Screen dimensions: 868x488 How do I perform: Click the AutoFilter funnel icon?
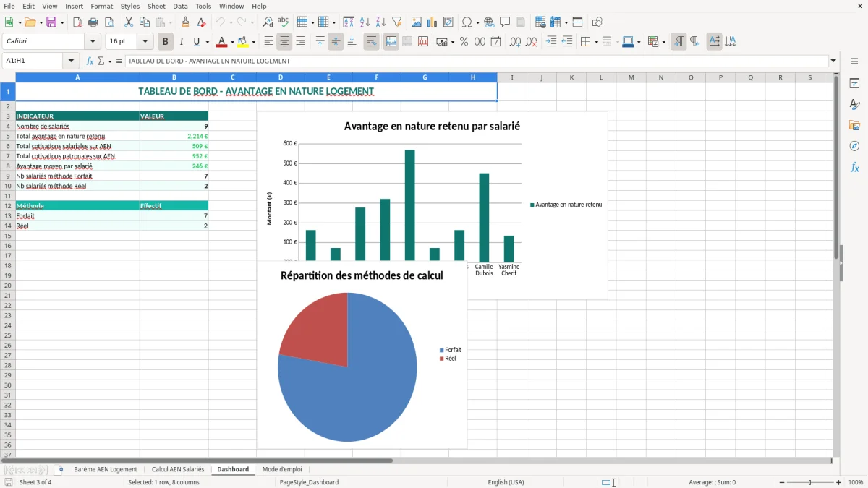(x=397, y=22)
